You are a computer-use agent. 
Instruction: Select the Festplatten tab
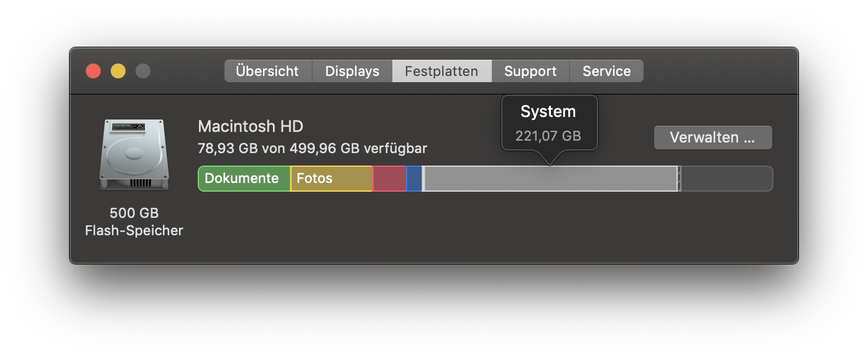441,71
